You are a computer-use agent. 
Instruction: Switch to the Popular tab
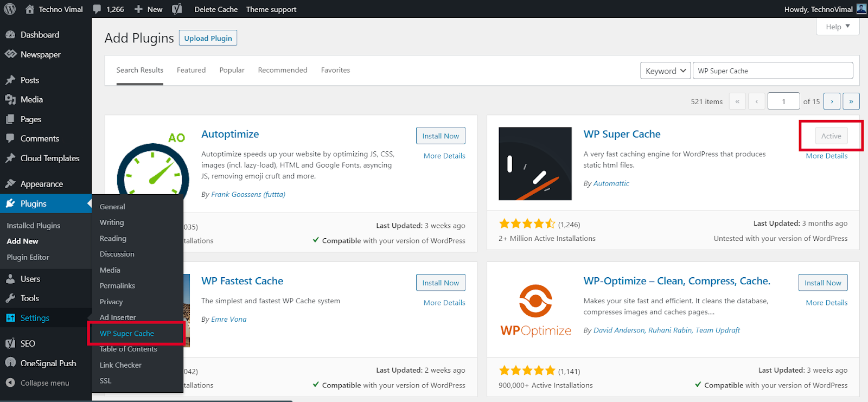point(232,70)
